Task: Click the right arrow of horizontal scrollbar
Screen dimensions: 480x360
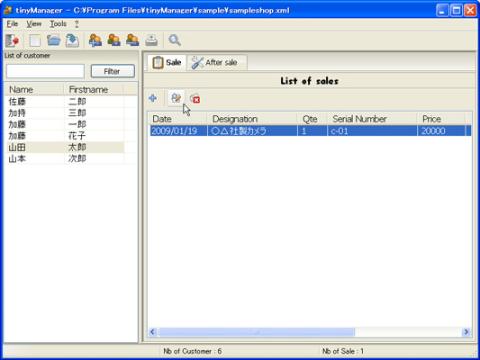Action: (466, 332)
